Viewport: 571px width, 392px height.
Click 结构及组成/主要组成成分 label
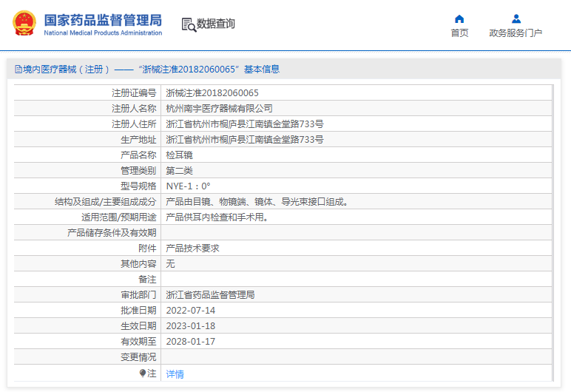click(x=106, y=202)
